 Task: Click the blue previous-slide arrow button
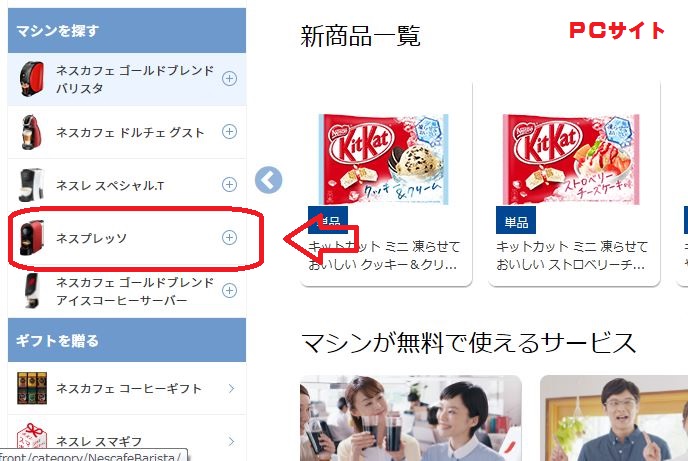(269, 180)
